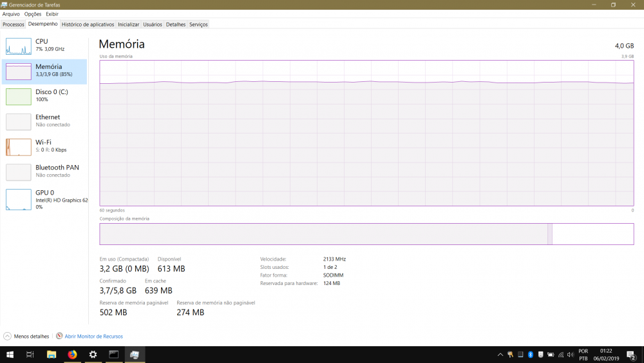This screenshot has width=644, height=363.
Task: Select the CPU performance graph thumbnail
Action: pos(19,46)
